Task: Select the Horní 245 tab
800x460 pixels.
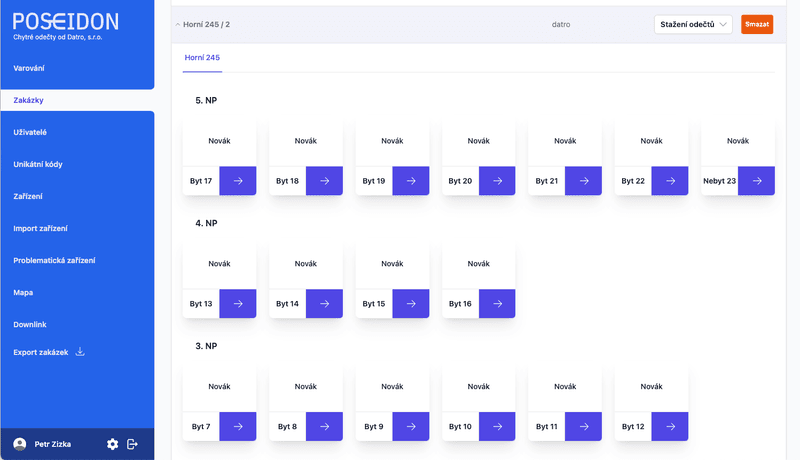Action: pyautogui.click(x=202, y=58)
